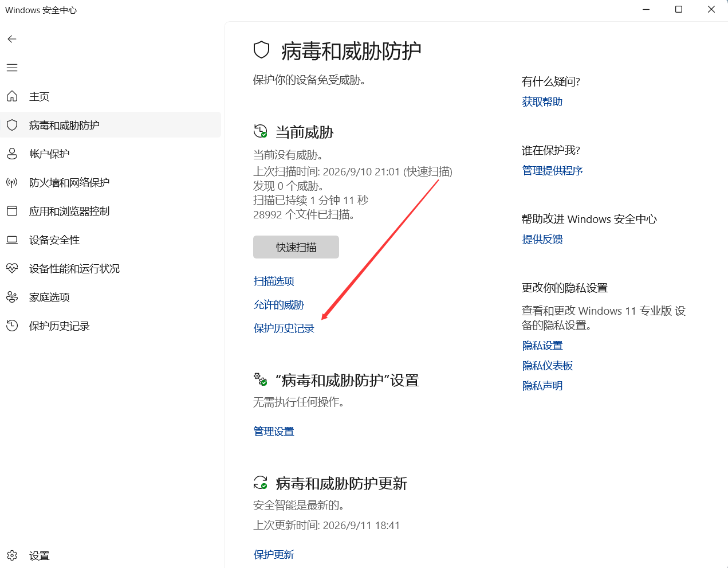The height and width of the screenshot is (568, 728).
Task: Open the 隐私仪表板 link
Action: (548, 365)
